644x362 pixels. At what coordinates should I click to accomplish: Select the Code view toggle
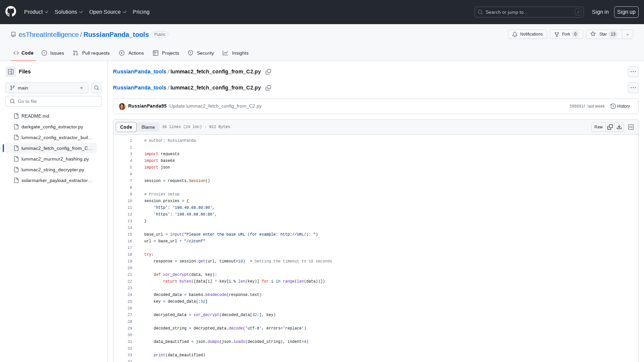coord(126,127)
